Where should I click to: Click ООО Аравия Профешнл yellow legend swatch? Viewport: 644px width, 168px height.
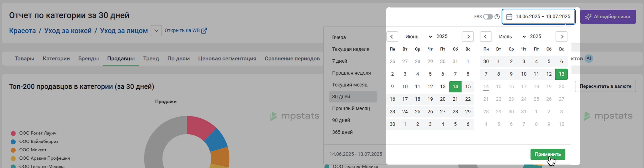(13, 158)
